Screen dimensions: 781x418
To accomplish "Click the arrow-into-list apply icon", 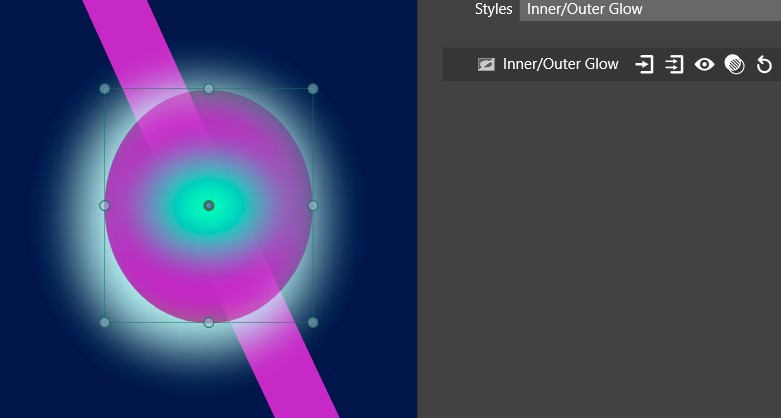I will point(675,64).
